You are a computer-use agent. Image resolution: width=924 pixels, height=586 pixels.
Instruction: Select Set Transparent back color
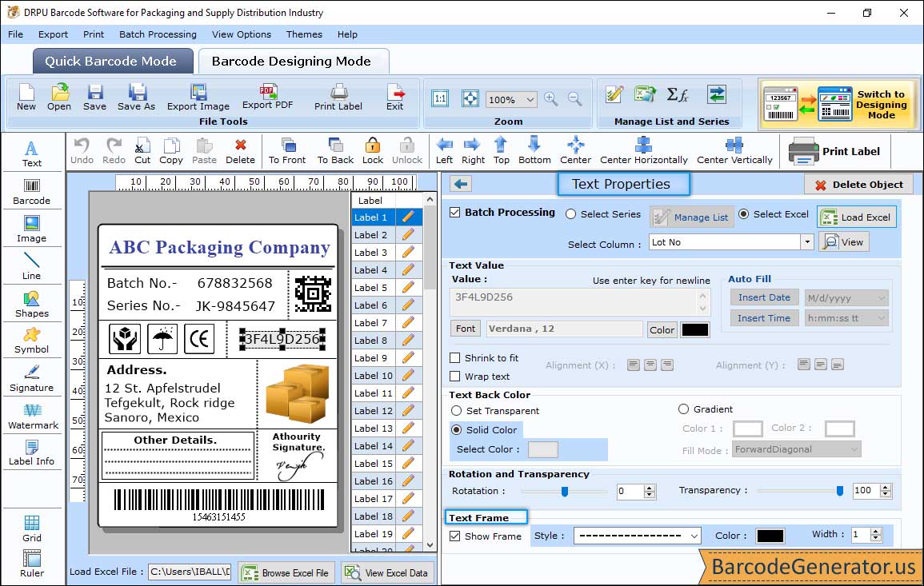(x=456, y=410)
